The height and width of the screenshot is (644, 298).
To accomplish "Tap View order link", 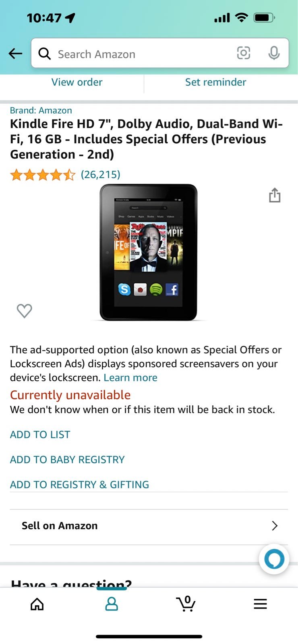I will pyautogui.click(x=77, y=82).
